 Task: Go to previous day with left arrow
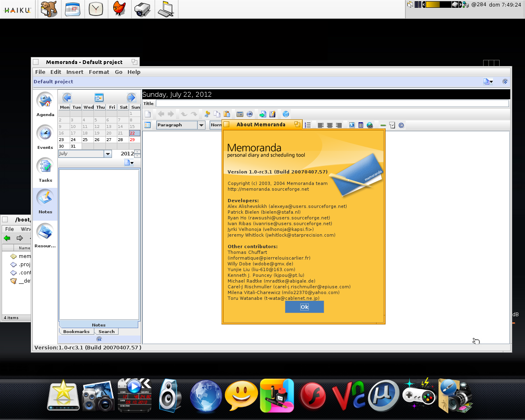(x=67, y=98)
